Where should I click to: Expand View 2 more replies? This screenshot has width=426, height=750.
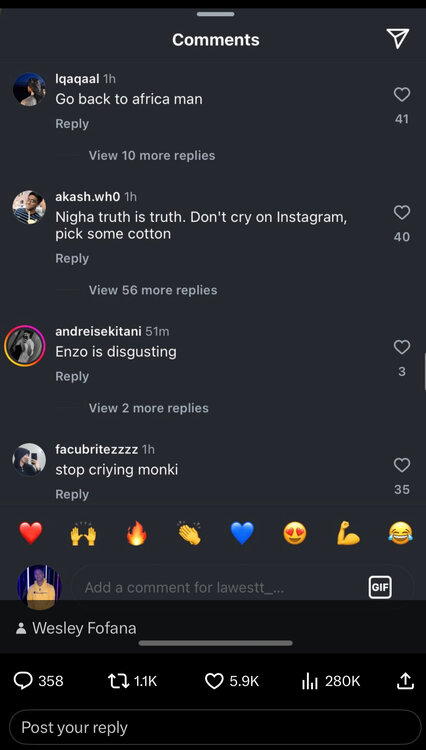pyautogui.click(x=149, y=408)
